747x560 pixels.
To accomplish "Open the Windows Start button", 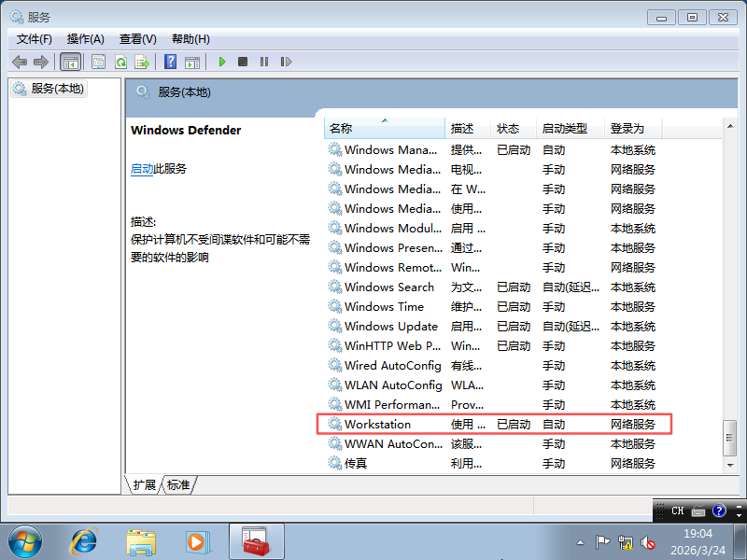I will (x=25, y=542).
